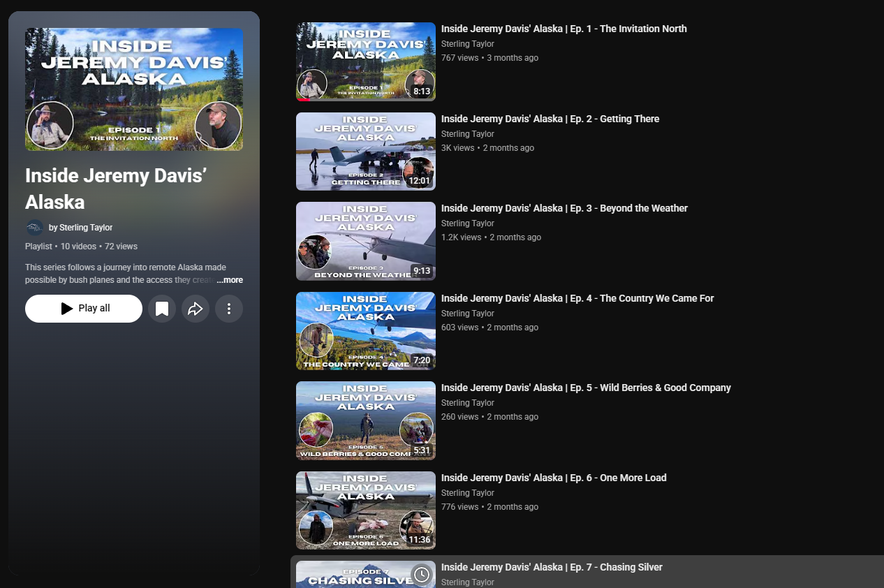The height and width of the screenshot is (588, 884).
Task: Open video title 'Ep. 2 - Getting There'
Action: pyautogui.click(x=550, y=119)
